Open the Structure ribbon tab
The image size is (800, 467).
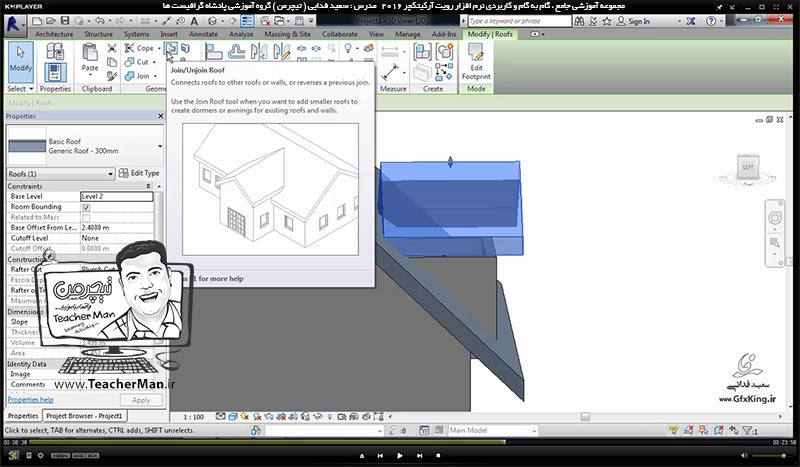(98, 34)
